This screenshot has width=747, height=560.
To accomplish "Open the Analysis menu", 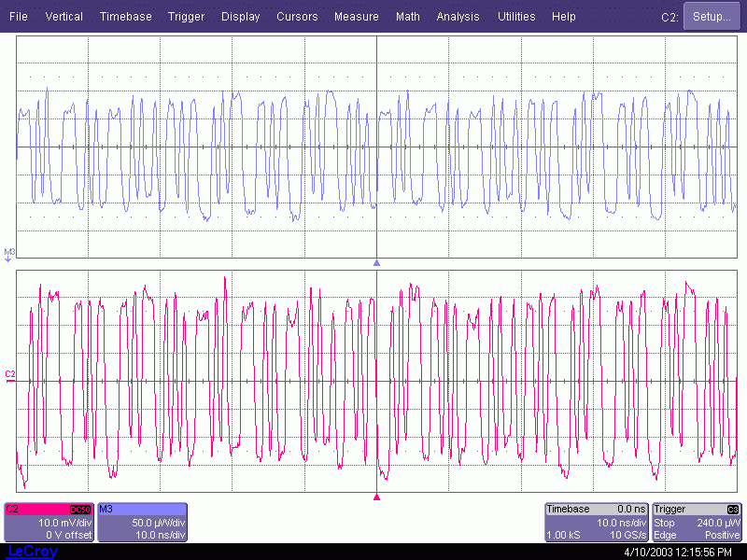I will pyautogui.click(x=458, y=17).
